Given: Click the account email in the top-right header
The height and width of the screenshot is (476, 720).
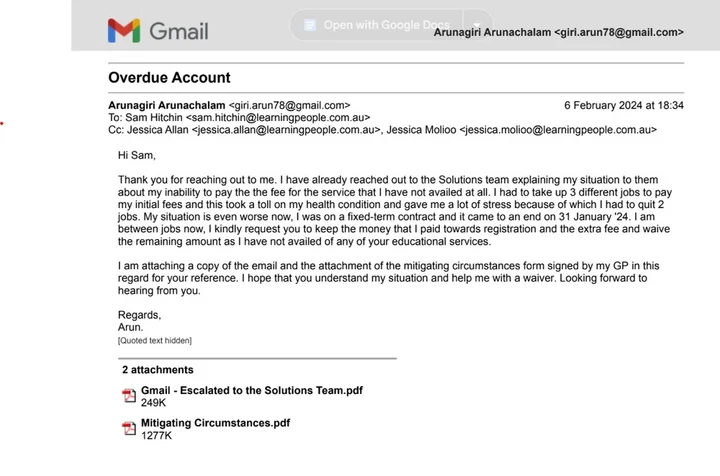Looking at the screenshot, I should coord(558,32).
